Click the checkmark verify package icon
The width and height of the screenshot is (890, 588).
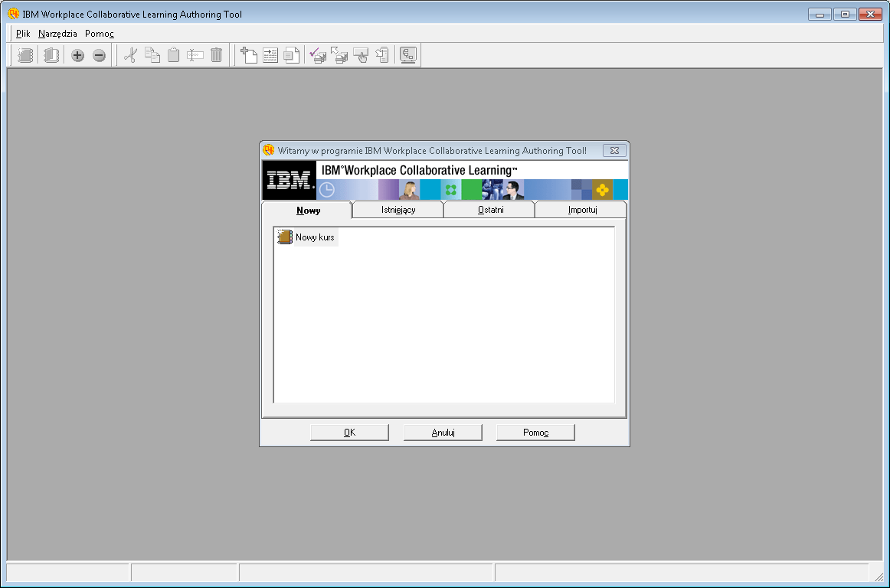318,55
